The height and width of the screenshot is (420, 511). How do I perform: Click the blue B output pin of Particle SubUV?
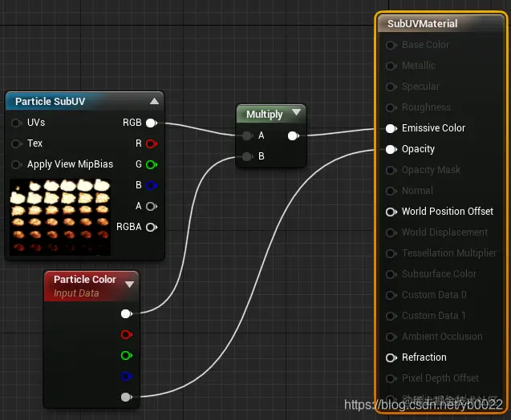152,185
